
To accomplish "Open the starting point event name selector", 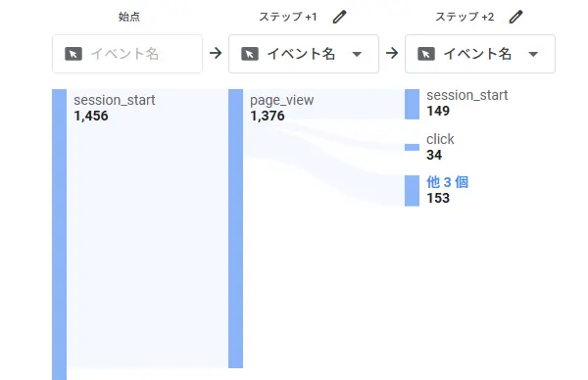I will pos(127,54).
